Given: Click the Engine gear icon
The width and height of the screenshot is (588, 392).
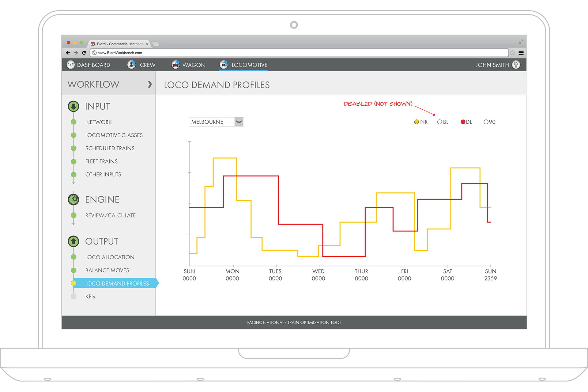Looking at the screenshot, I should pyautogui.click(x=73, y=199).
